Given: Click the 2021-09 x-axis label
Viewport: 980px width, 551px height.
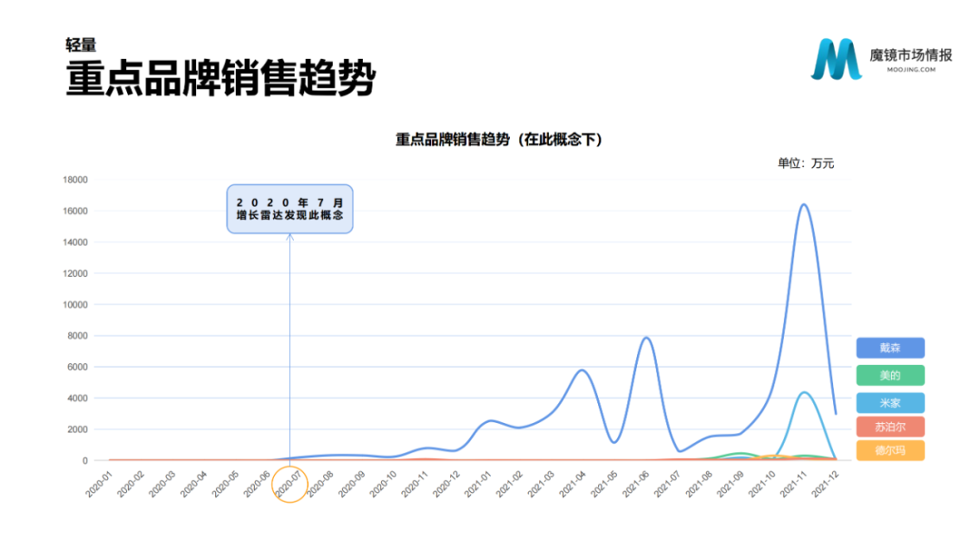Looking at the screenshot, I should (x=730, y=484).
